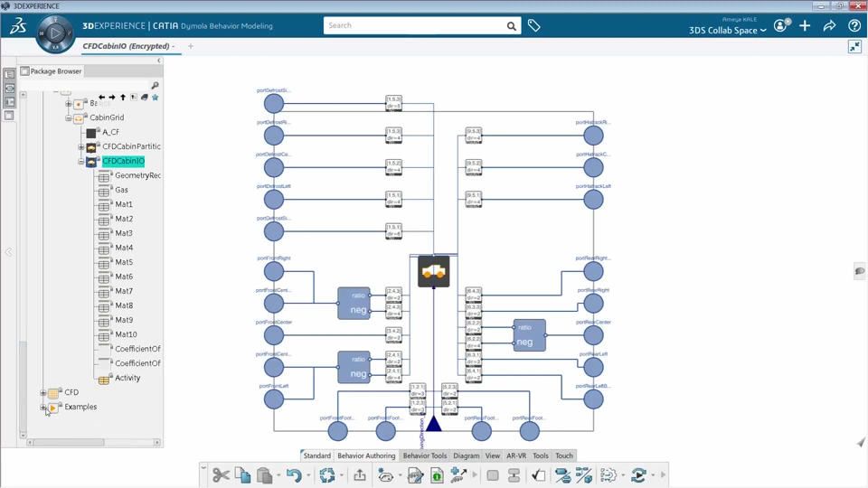The height and width of the screenshot is (488, 868).
Task: Click the forward arrow in Package Browser
Action: (x=112, y=98)
